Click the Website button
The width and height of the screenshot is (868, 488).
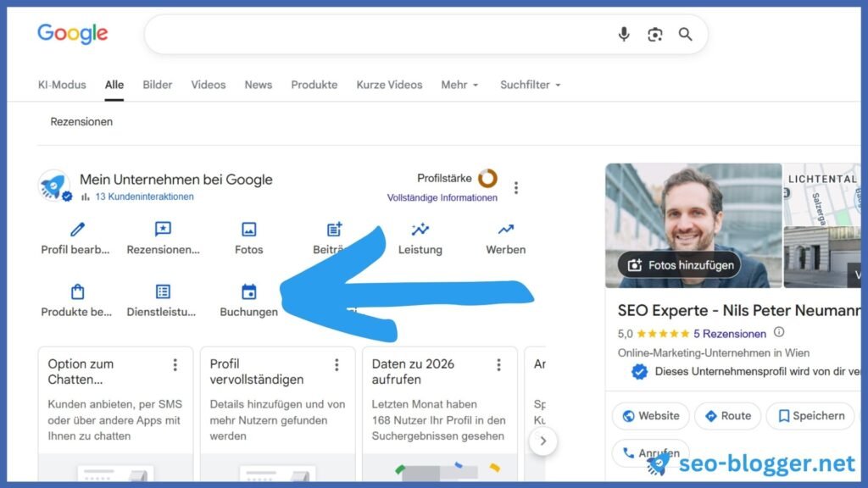[650, 416]
